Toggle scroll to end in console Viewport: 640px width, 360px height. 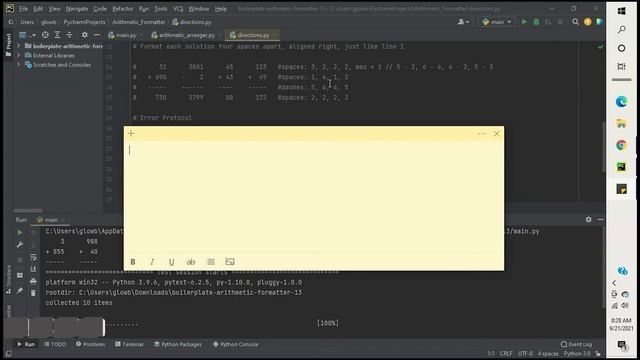[33, 269]
